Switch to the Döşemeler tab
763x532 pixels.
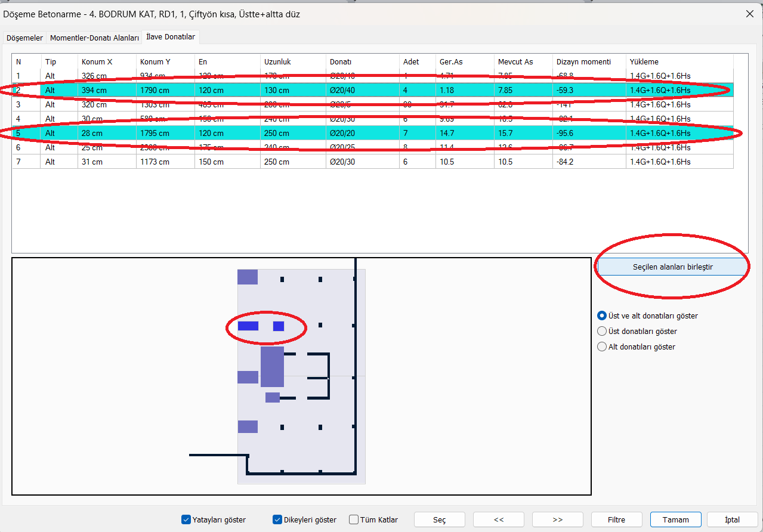tap(24, 38)
